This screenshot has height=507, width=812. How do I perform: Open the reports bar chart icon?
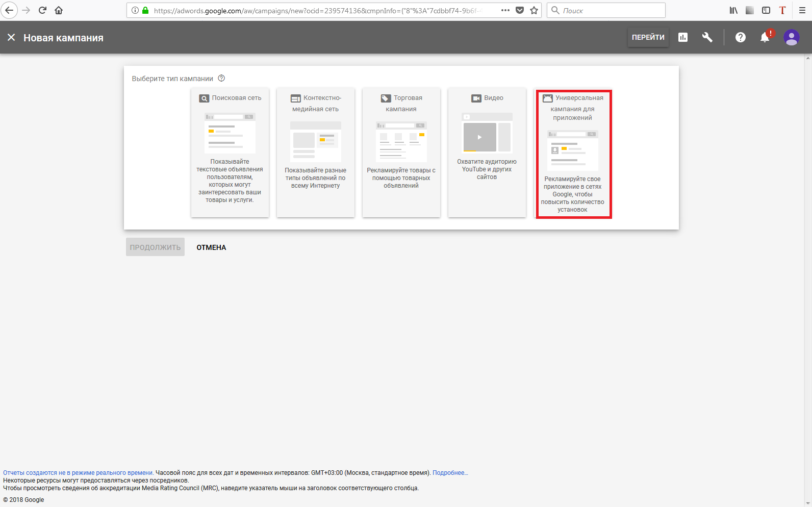tap(683, 37)
